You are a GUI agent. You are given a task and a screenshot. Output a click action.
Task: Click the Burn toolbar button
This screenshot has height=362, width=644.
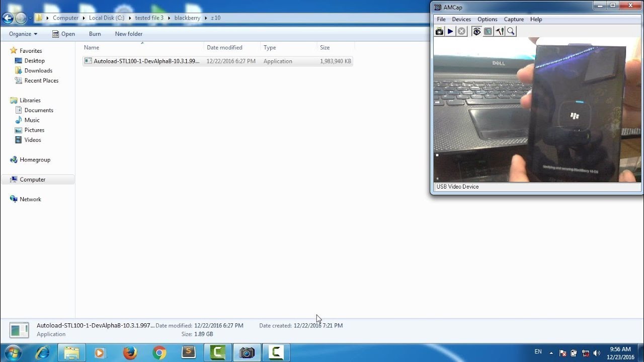(x=95, y=34)
